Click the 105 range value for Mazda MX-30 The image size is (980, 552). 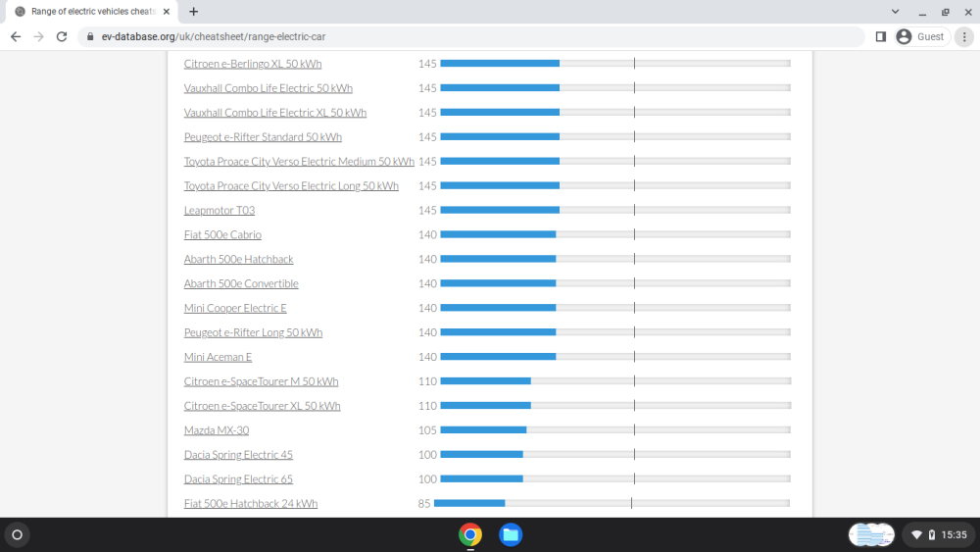tap(427, 430)
